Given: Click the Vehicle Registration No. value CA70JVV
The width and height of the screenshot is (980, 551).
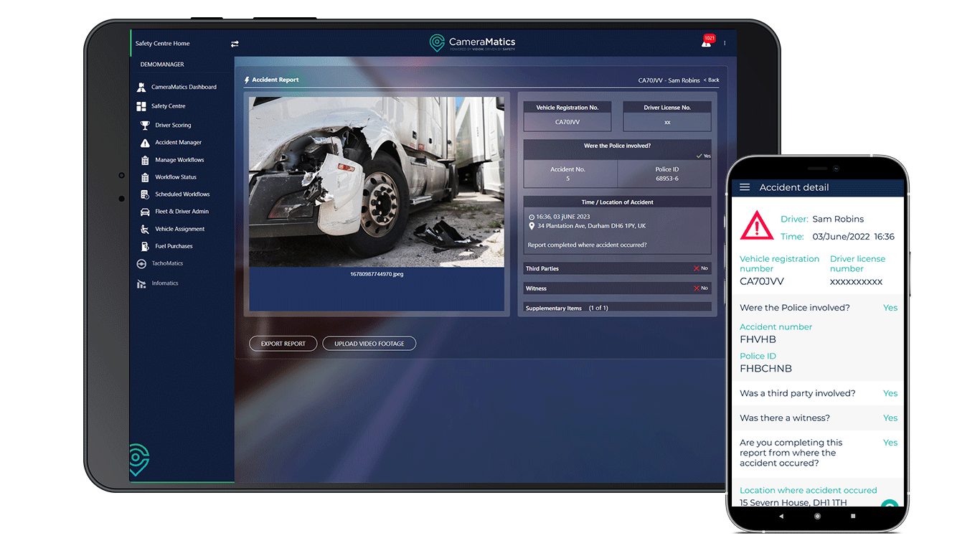Looking at the screenshot, I should (567, 122).
